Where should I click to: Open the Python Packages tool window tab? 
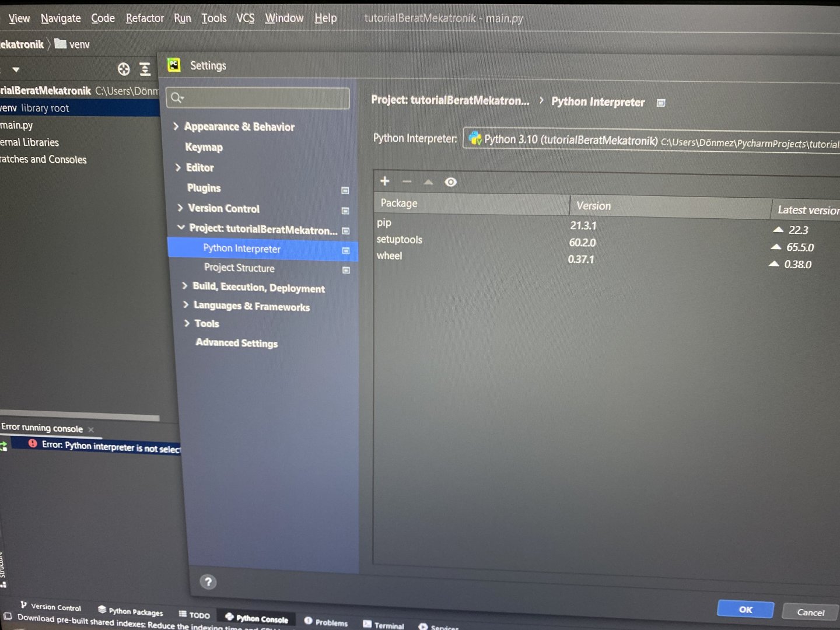(x=131, y=611)
